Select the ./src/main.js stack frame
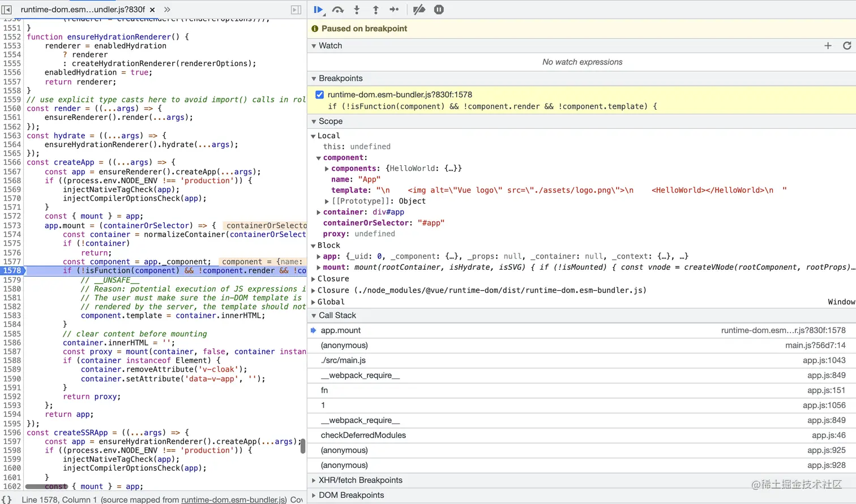856x504 pixels. click(x=581, y=360)
